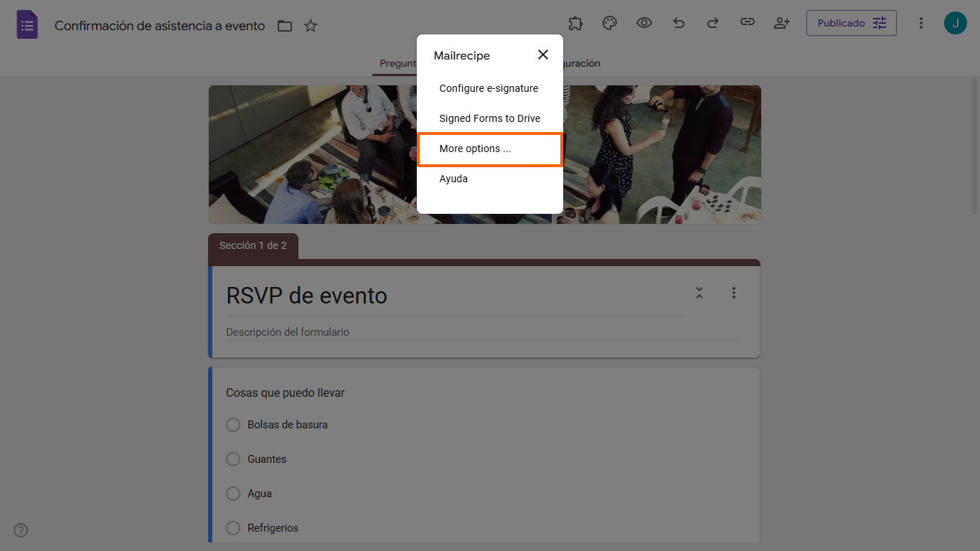Select the Bolsas de basura option
The width and height of the screenshot is (980, 551).
click(232, 425)
